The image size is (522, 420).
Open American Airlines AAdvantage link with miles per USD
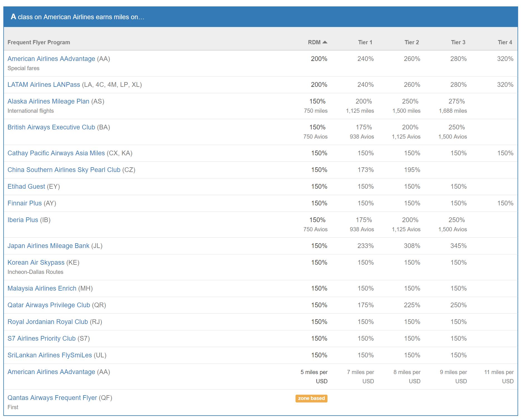tap(51, 372)
